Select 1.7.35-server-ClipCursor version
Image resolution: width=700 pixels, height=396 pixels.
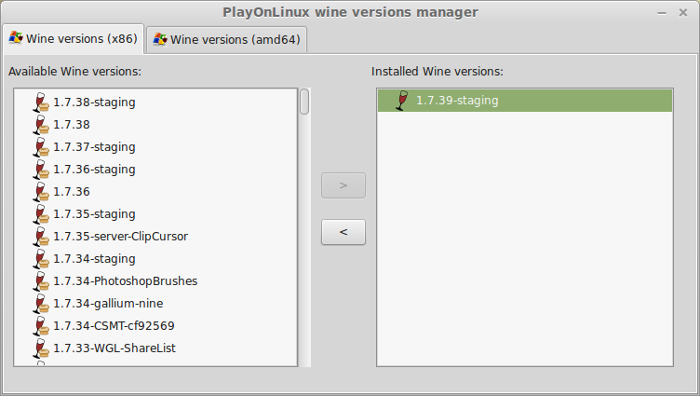(x=155, y=236)
